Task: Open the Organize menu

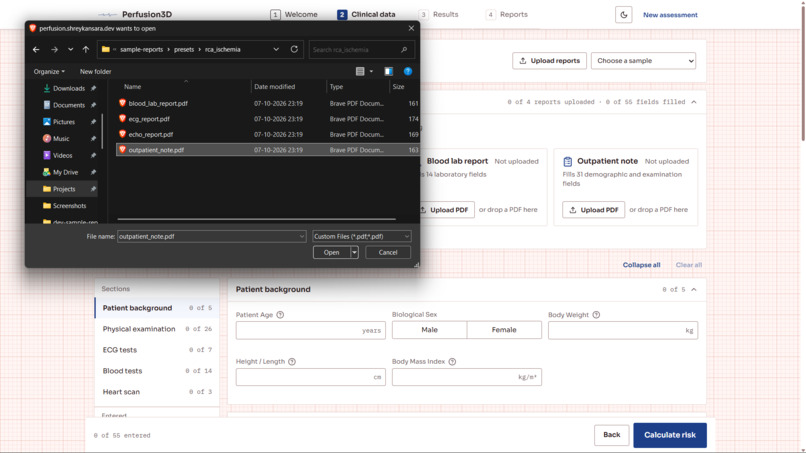Action: [49, 71]
